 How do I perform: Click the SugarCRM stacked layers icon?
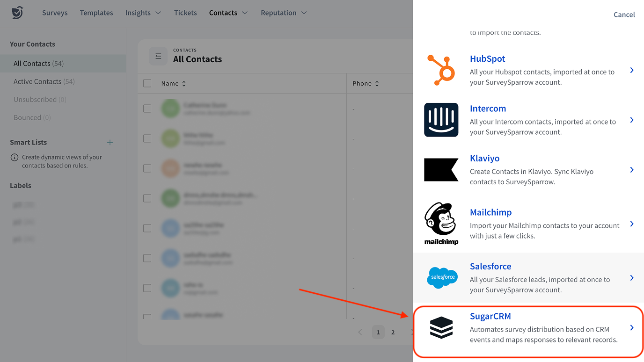[441, 327]
